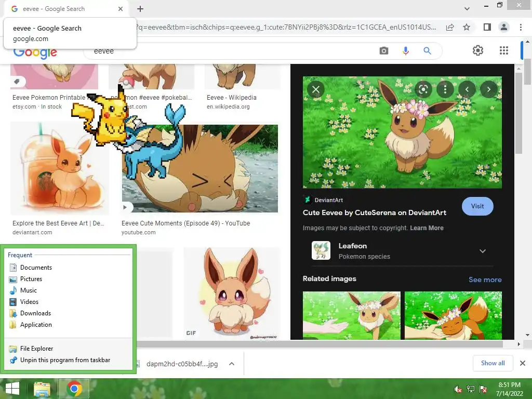Click the Leafeon species thumbnail

[x=321, y=250]
